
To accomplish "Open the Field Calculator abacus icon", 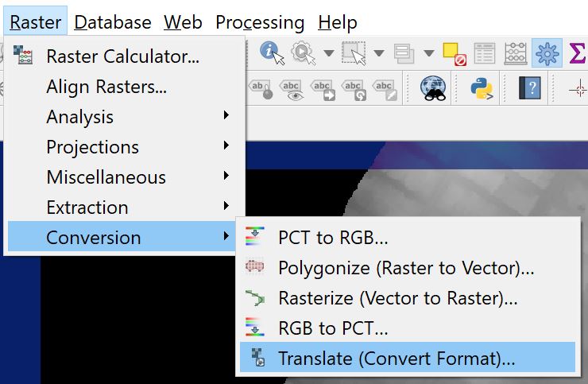I will (516, 53).
